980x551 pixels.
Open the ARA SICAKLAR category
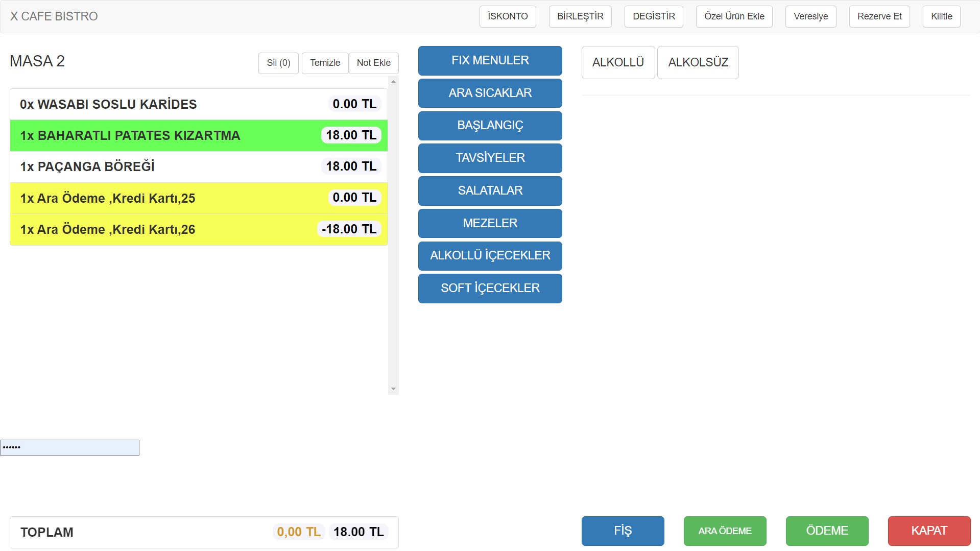tap(490, 93)
